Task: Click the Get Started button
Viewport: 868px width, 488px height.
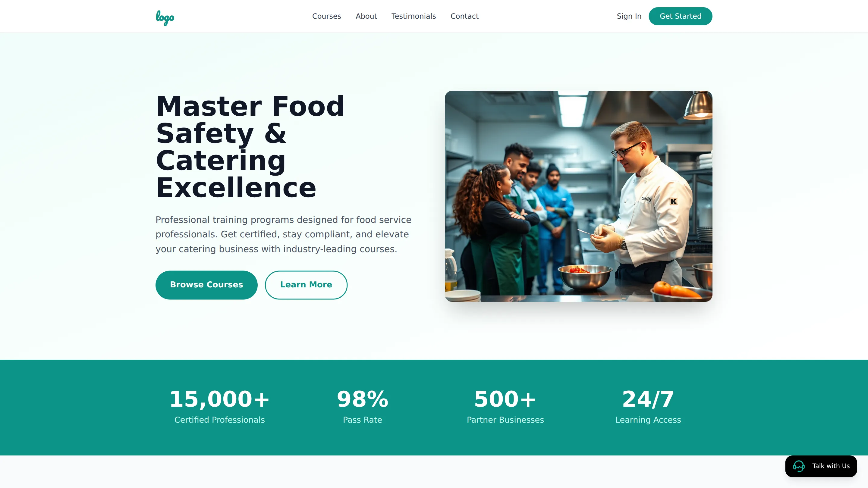Action: click(680, 16)
